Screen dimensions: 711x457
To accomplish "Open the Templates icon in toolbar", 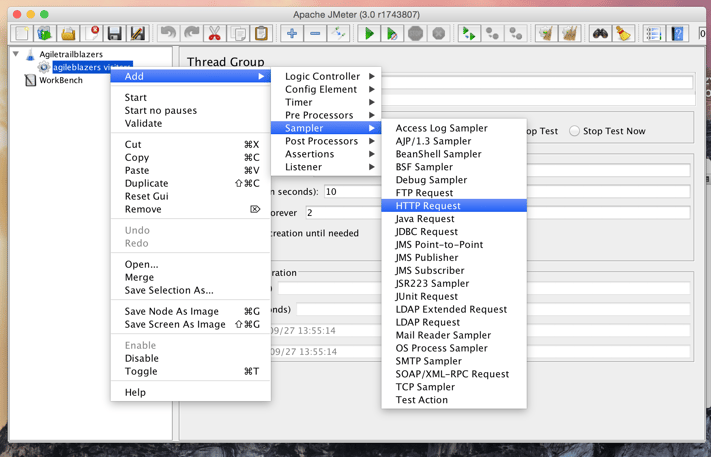I will (x=44, y=34).
